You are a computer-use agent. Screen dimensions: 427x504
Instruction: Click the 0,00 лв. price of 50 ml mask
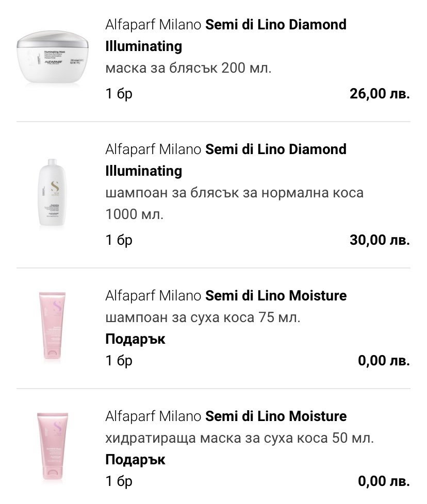pyautogui.click(x=384, y=481)
